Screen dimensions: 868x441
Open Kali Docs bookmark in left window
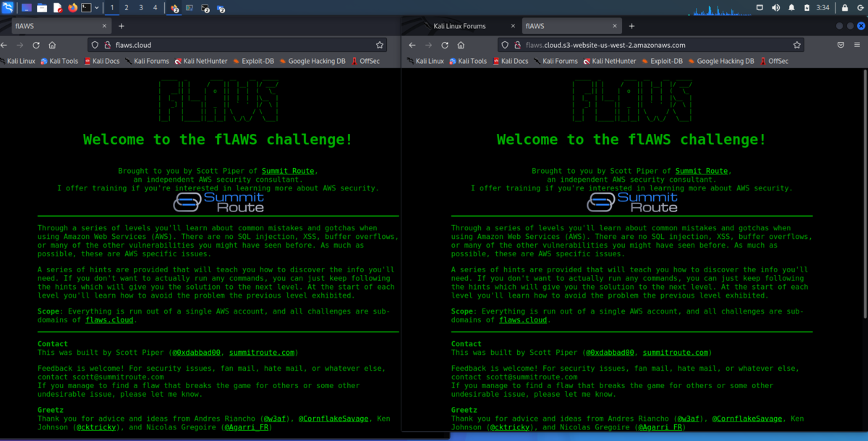101,62
